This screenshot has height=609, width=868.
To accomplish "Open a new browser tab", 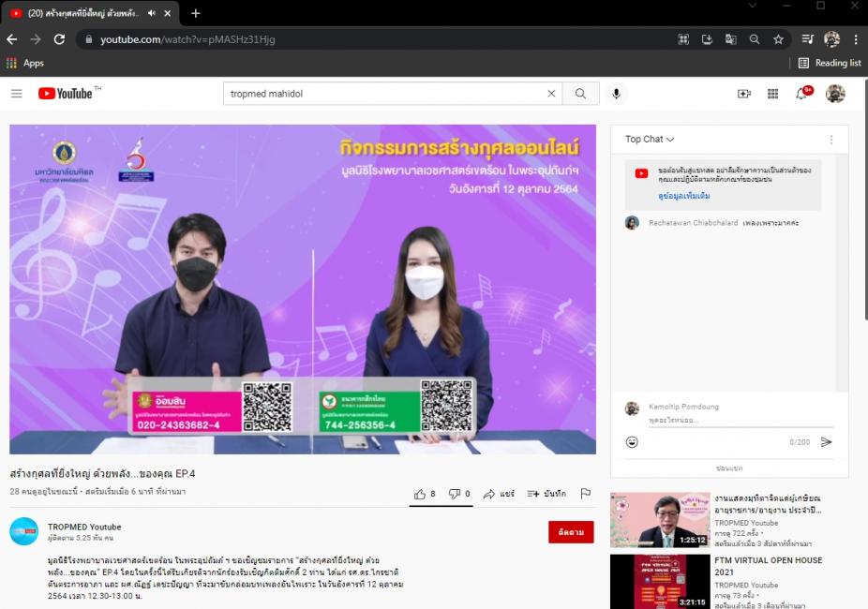I will click(195, 13).
